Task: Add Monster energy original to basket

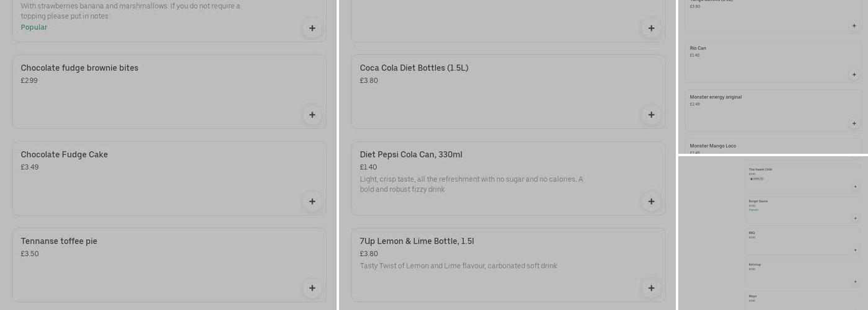Action: pos(854,123)
